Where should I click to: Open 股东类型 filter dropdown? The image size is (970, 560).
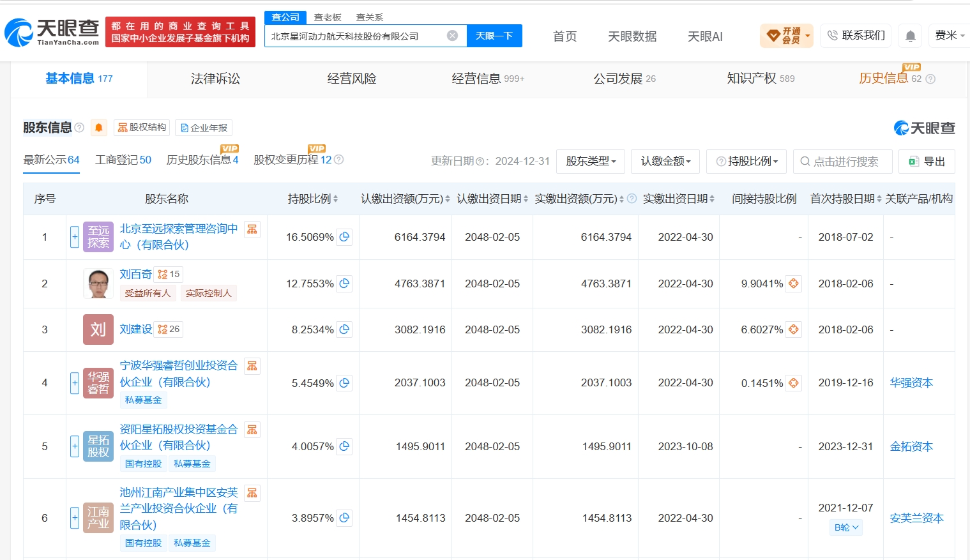(x=591, y=162)
